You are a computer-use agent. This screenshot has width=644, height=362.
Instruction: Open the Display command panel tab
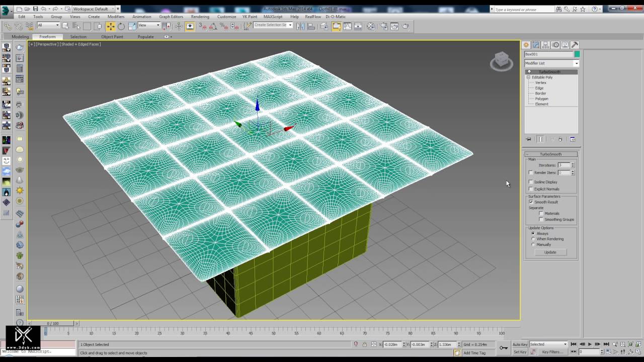coord(565,45)
